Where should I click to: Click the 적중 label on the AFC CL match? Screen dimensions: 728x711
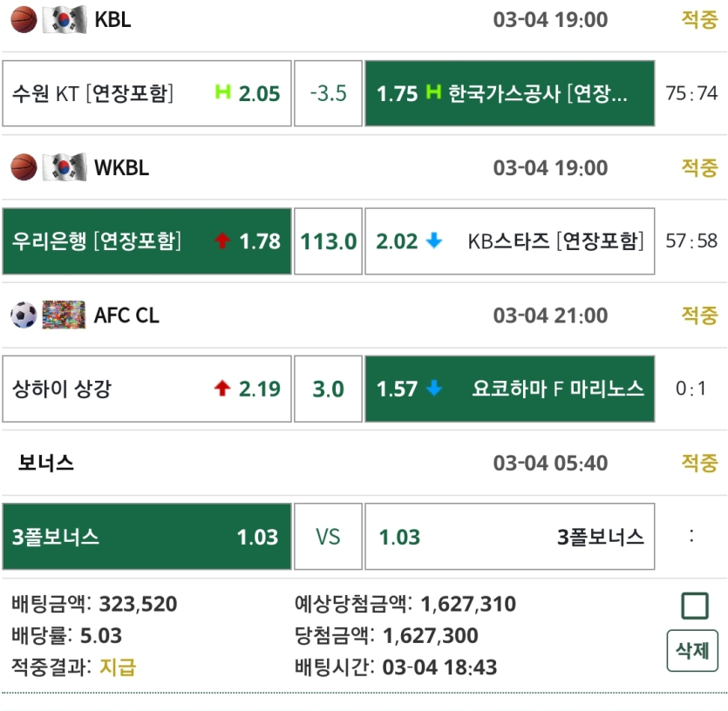697,315
